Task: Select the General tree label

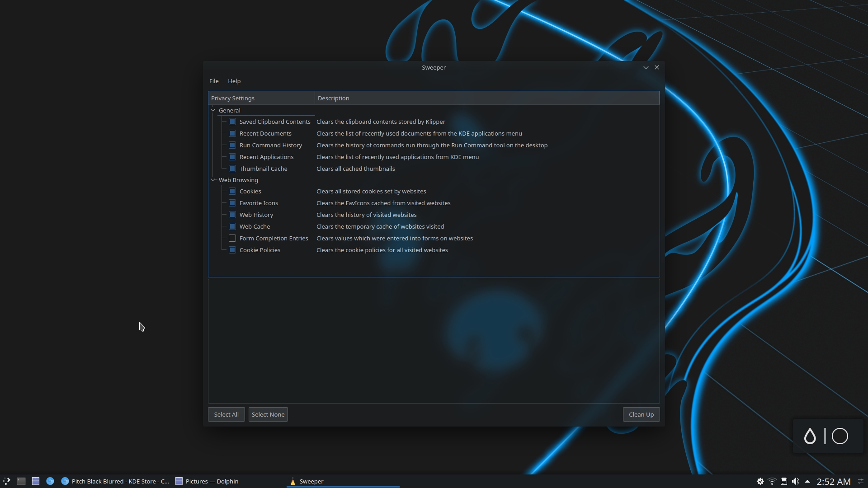Action: click(x=230, y=110)
